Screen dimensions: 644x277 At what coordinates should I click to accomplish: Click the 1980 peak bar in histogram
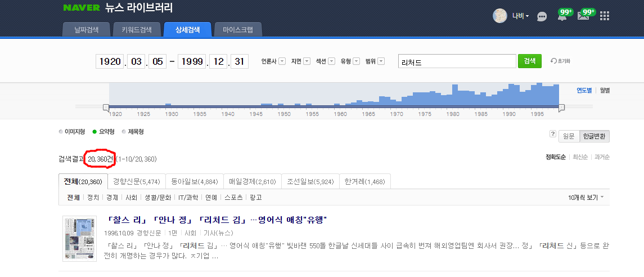pyautogui.click(x=455, y=95)
